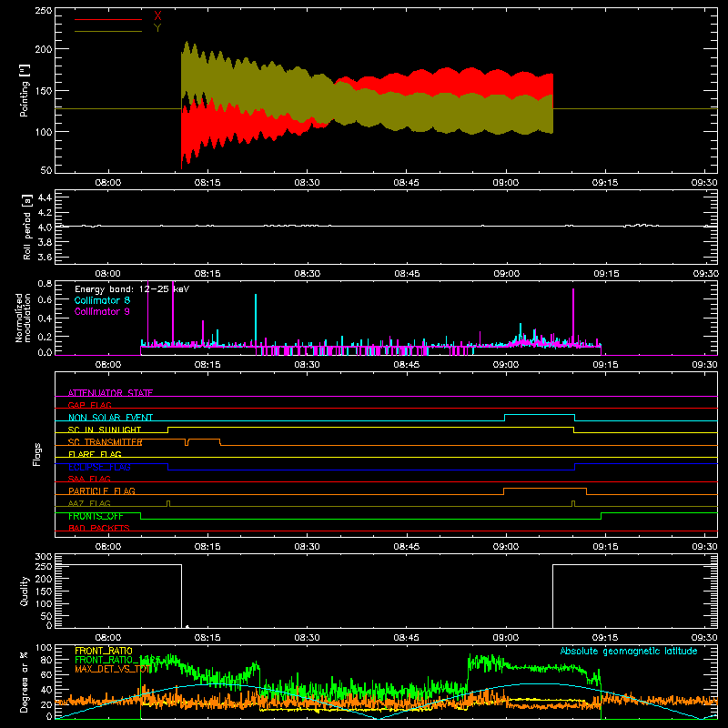Click '09:30' time label below Roll period plot

(706, 274)
